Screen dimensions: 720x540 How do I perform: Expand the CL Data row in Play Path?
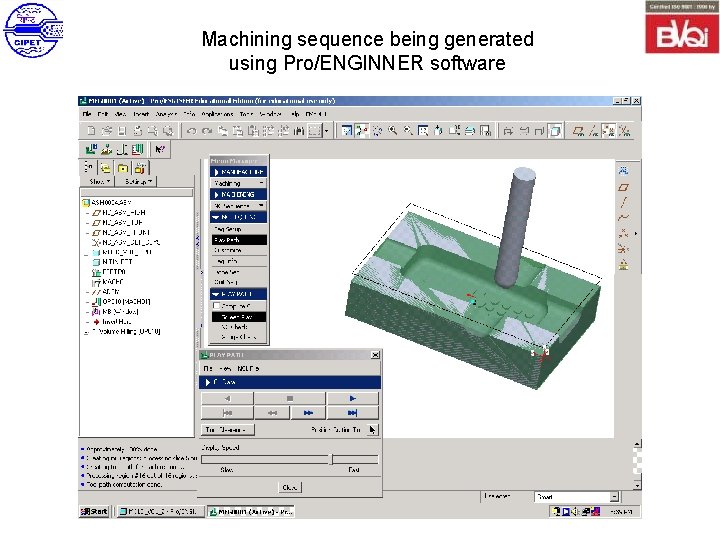(x=290, y=382)
